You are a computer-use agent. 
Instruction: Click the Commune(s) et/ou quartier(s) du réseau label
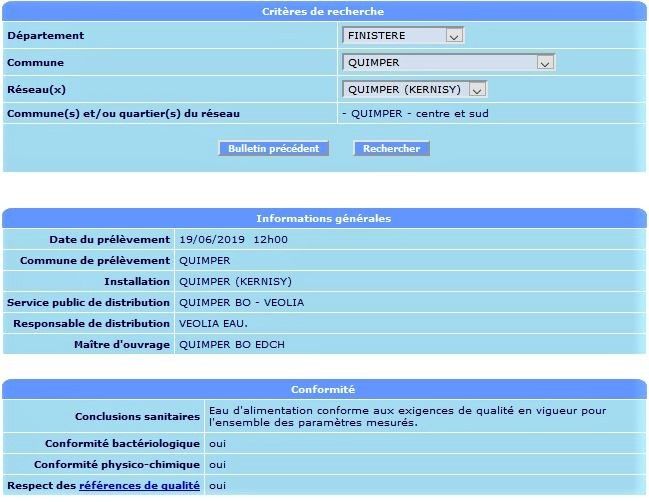tap(123, 113)
